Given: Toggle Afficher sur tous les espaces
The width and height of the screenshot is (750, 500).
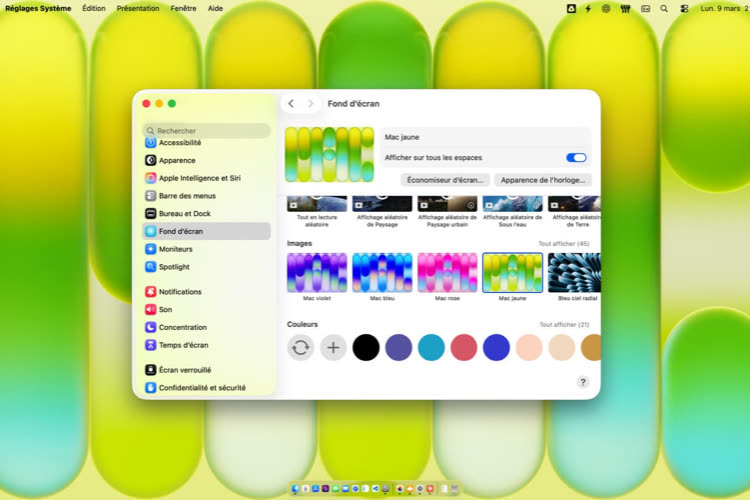Looking at the screenshot, I should pos(576,158).
